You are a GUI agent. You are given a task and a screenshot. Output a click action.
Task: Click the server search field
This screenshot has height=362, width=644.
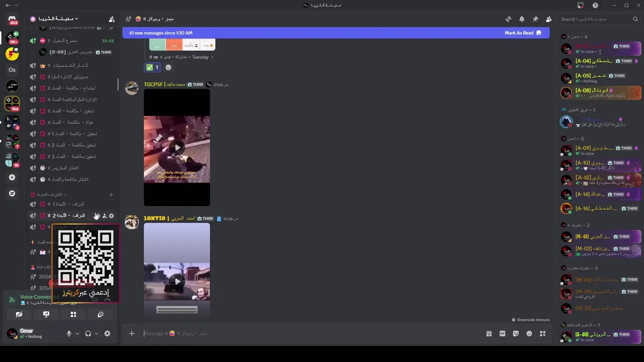click(x=599, y=19)
